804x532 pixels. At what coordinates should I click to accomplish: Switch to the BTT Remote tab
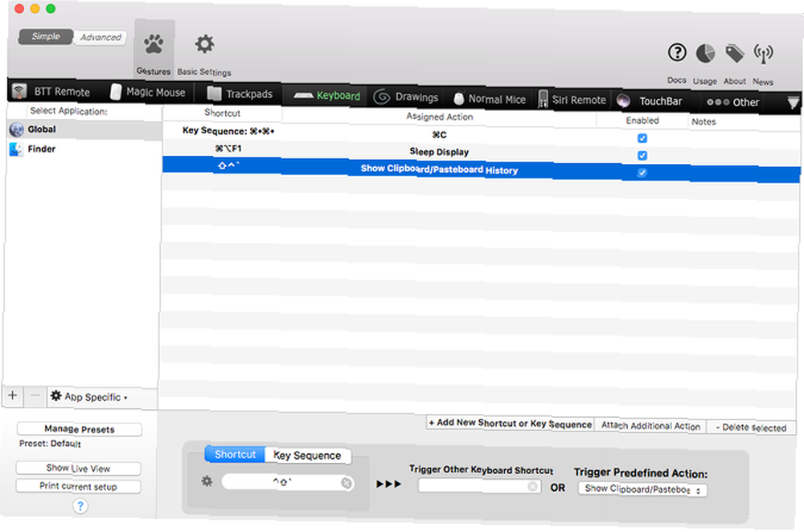click(x=51, y=92)
